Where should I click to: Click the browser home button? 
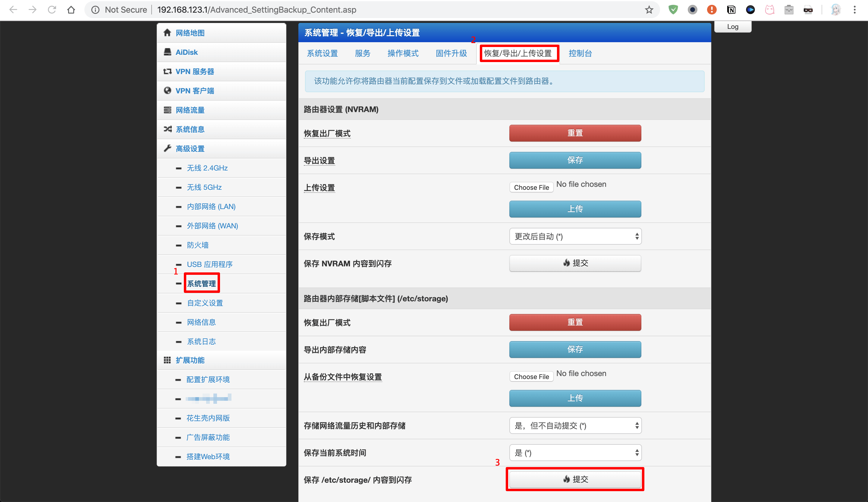71,10
